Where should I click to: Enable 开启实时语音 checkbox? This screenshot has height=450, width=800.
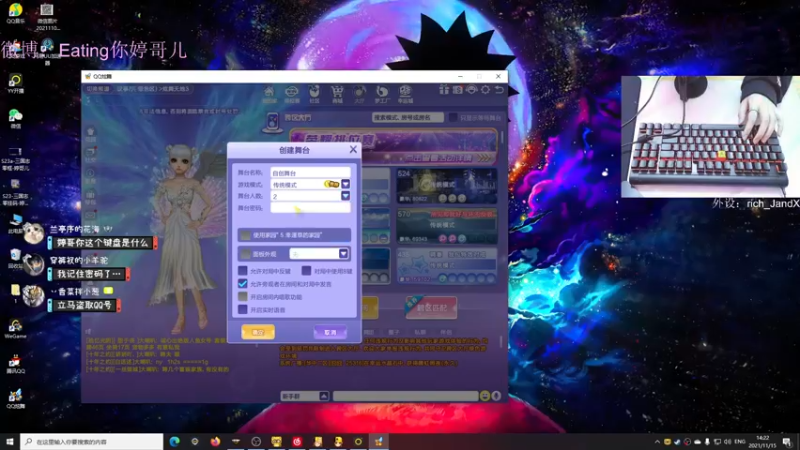[243, 309]
